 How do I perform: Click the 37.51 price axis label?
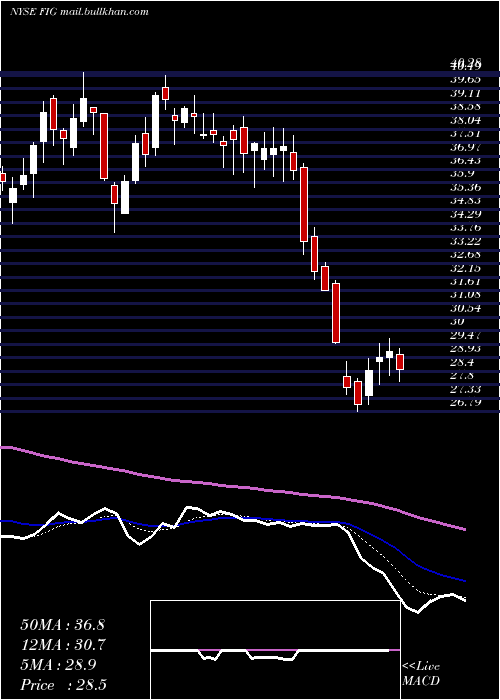pyautogui.click(x=465, y=133)
